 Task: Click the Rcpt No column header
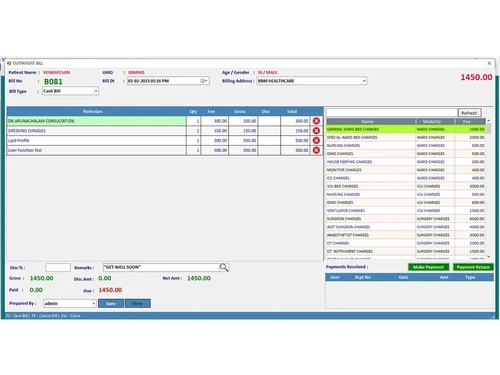363,277
